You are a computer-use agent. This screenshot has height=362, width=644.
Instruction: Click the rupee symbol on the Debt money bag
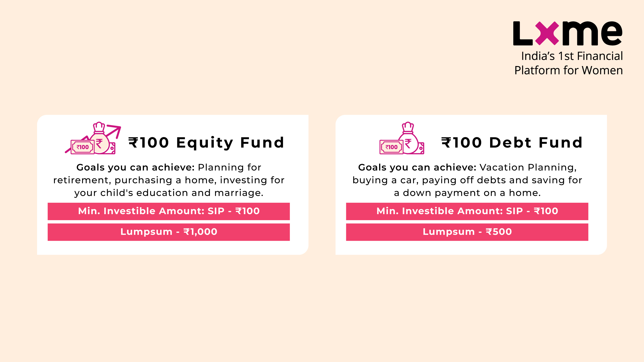coord(408,144)
